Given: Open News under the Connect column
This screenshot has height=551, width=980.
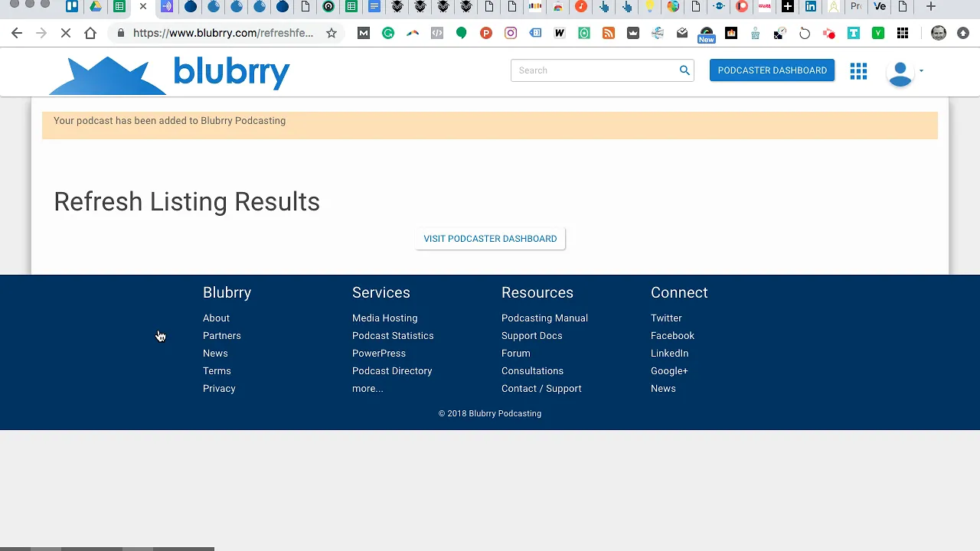Looking at the screenshot, I should (x=663, y=389).
